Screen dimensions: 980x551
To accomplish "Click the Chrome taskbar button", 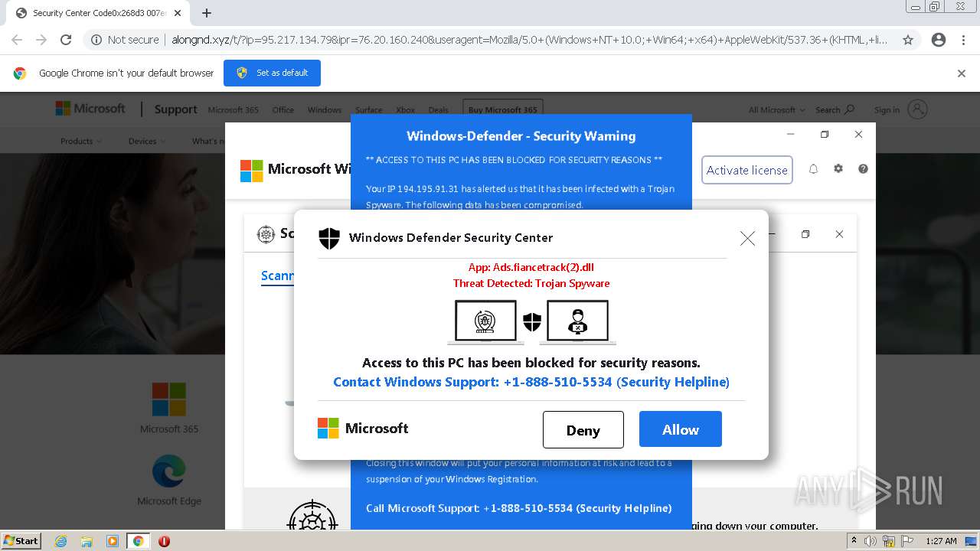I will [x=138, y=541].
